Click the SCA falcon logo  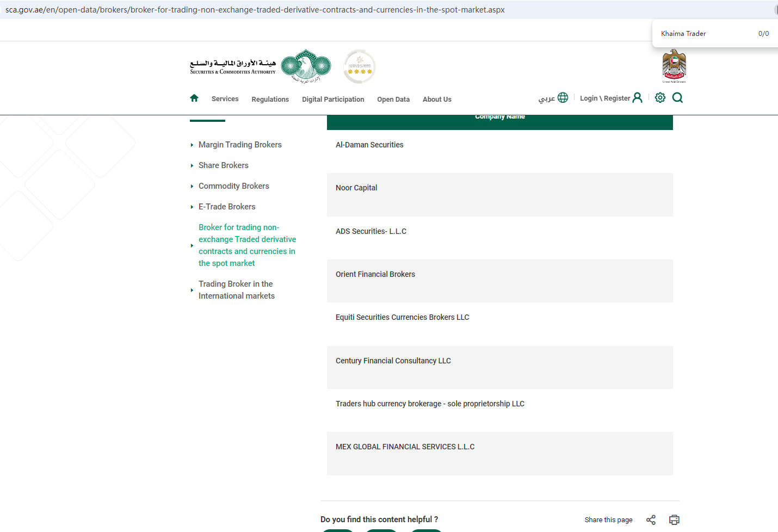pyautogui.click(x=306, y=66)
